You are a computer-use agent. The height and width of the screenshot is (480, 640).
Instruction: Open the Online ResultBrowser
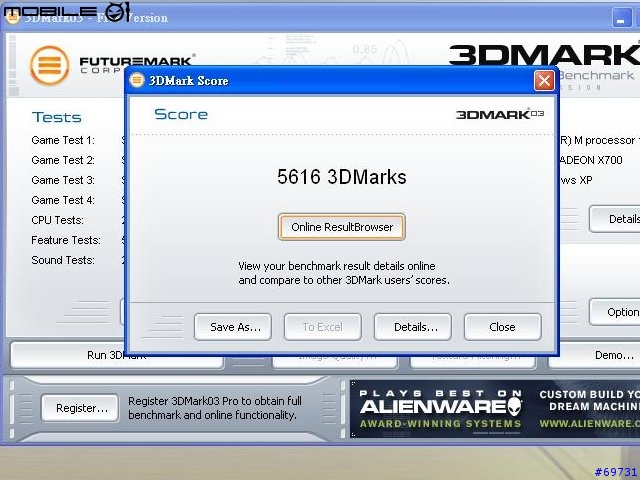pos(342,227)
